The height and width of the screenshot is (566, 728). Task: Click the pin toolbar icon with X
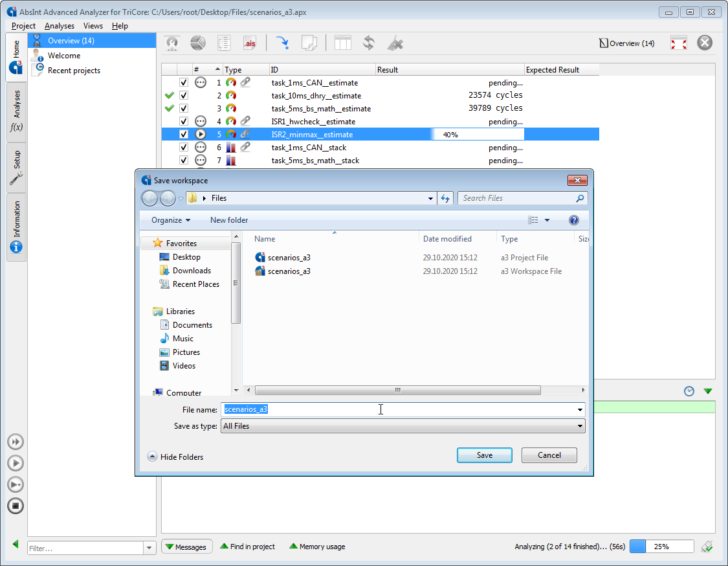[395, 43]
